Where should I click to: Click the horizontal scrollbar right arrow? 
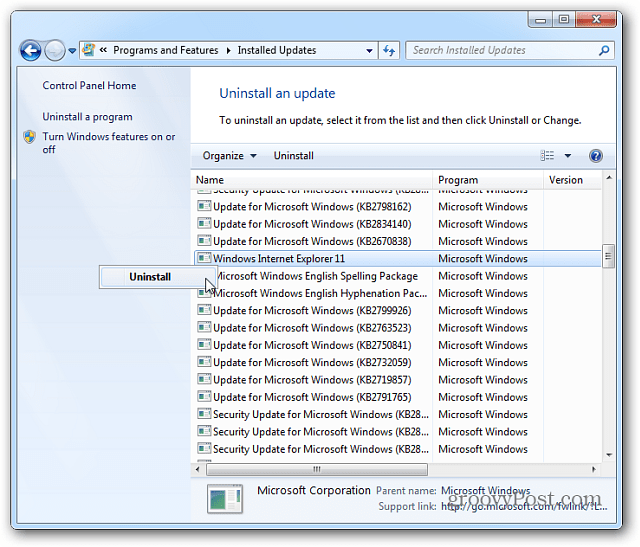point(594,469)
